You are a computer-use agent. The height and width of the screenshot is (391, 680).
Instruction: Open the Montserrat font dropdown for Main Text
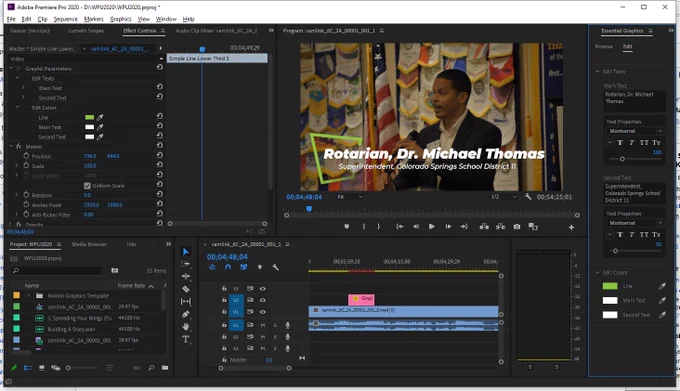click(x=635, y=131)
